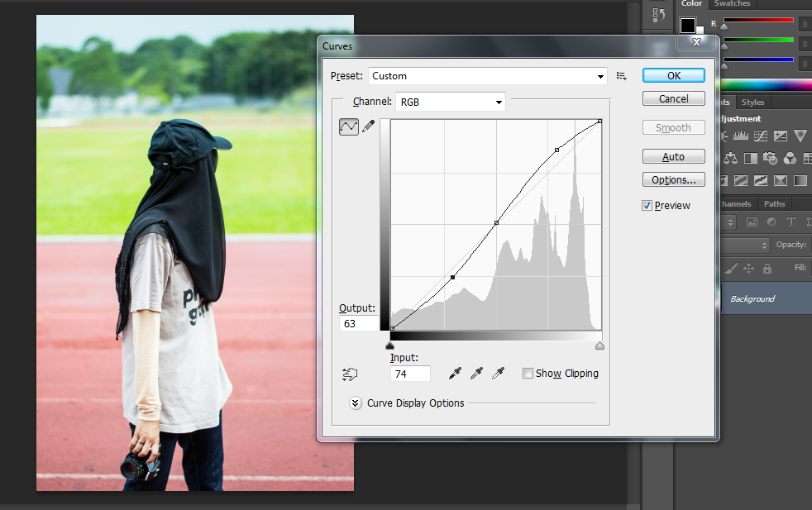The width and height of the screenshot is (812, 510).
Task: Open the Preset dropdown showing Custom
Action: [487, 76]
